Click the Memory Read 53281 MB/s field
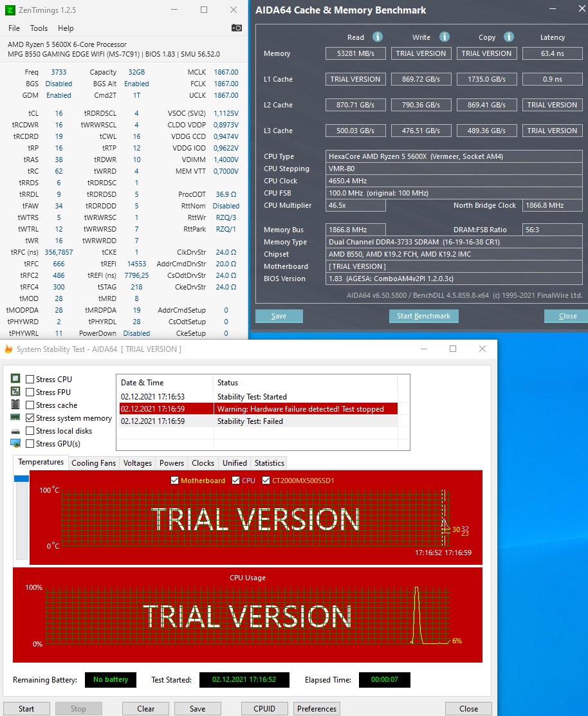588x716 pixels. click(356, 53)
